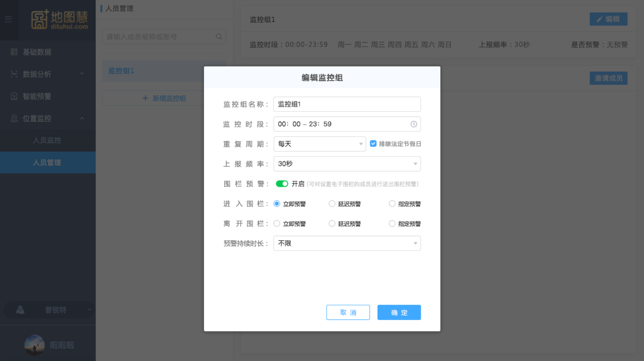Uncheck 排除法定节假日 checkbox
The image size is (644, 361).
(x=373, y=144)
